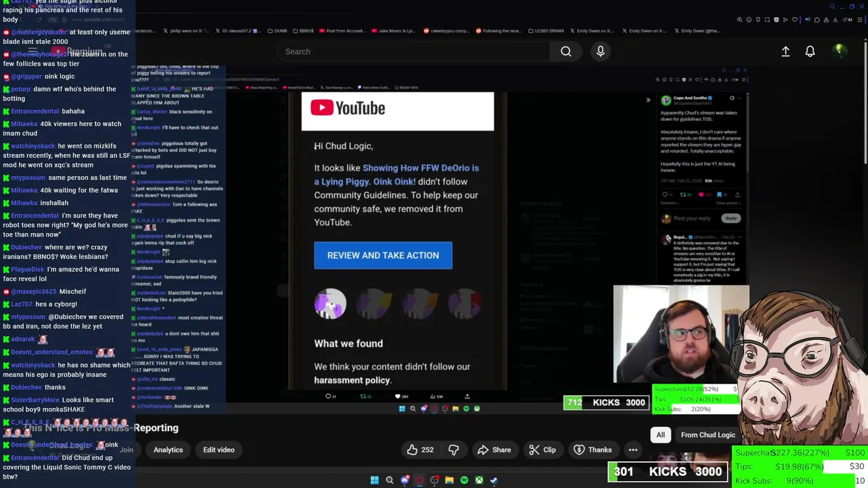Focus the Post your reply field
The height and width of the screenshot is (488, 868).
tap(692, 218)
